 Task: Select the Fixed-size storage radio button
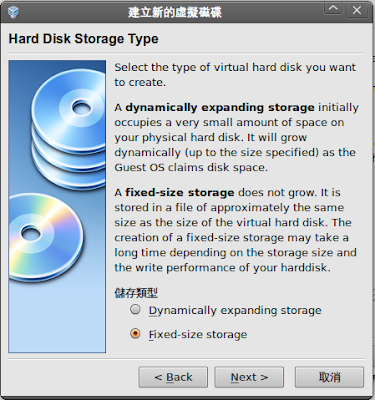click(135, 333)
